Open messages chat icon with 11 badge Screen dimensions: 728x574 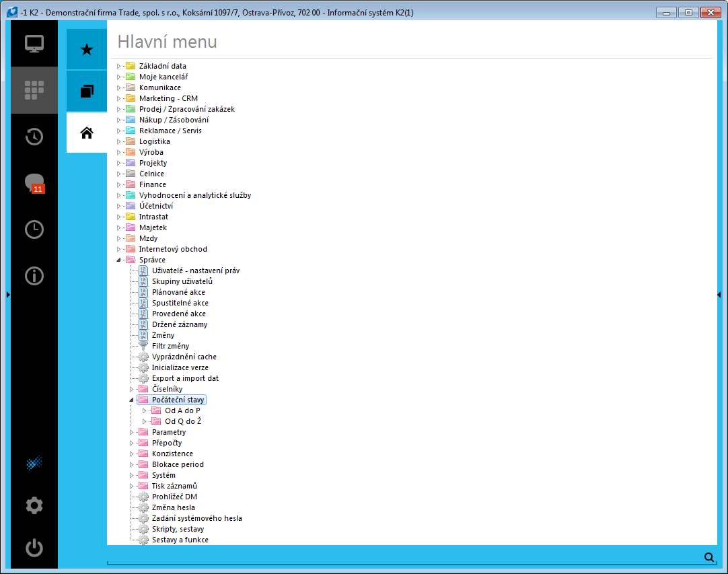tap(35, 183)
